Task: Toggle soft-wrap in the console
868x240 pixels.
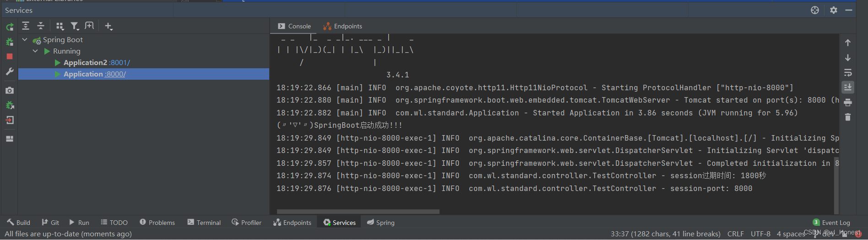Action: pos(848,72)
